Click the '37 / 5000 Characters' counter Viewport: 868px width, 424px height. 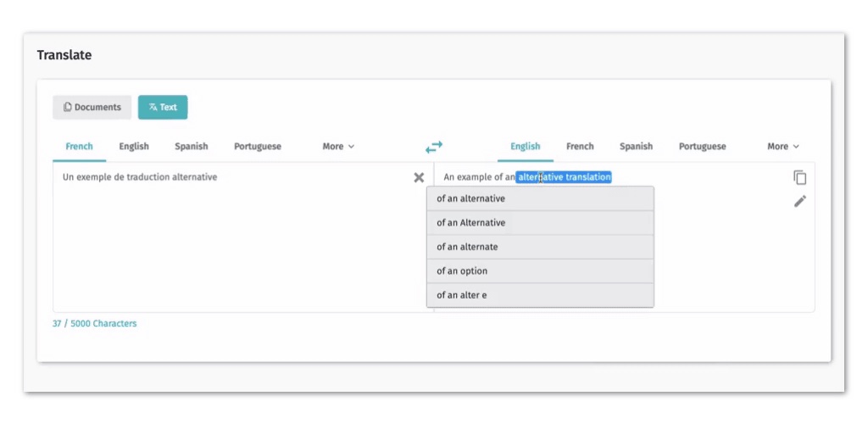tap(95, 324)
